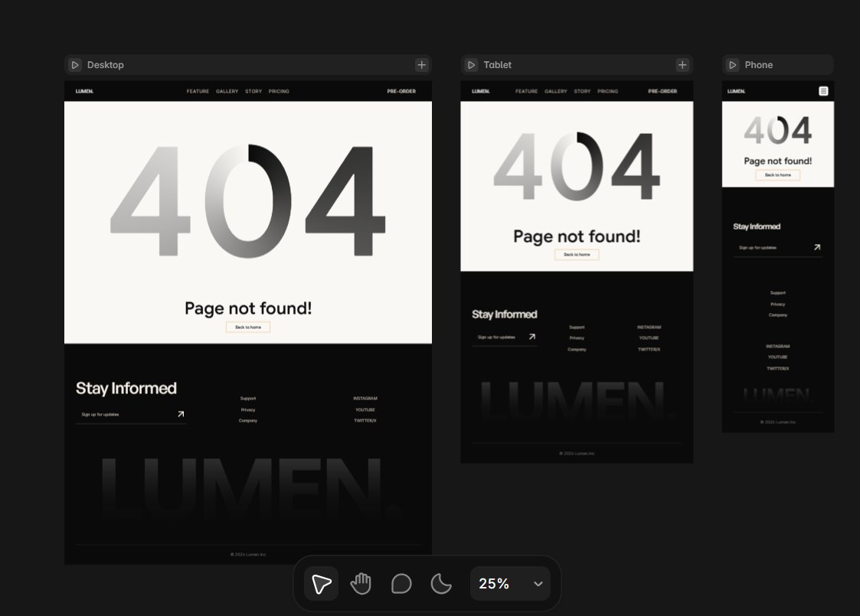Click LUMEN logo in Tablet navbar
This screenshot has height=616, width=860.
480,91
